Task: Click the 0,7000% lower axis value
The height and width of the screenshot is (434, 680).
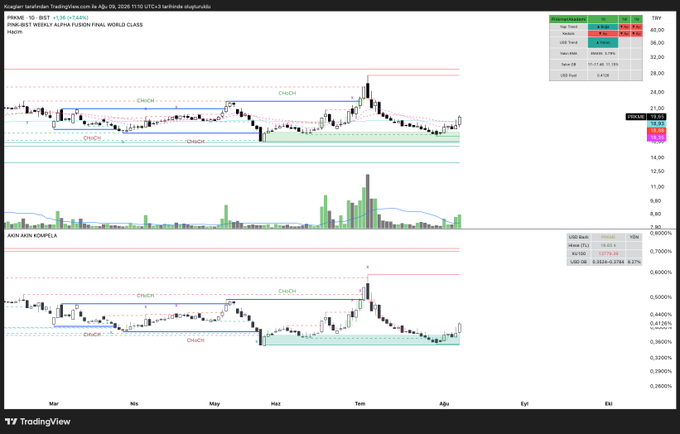Action: [x=660, y=251]
